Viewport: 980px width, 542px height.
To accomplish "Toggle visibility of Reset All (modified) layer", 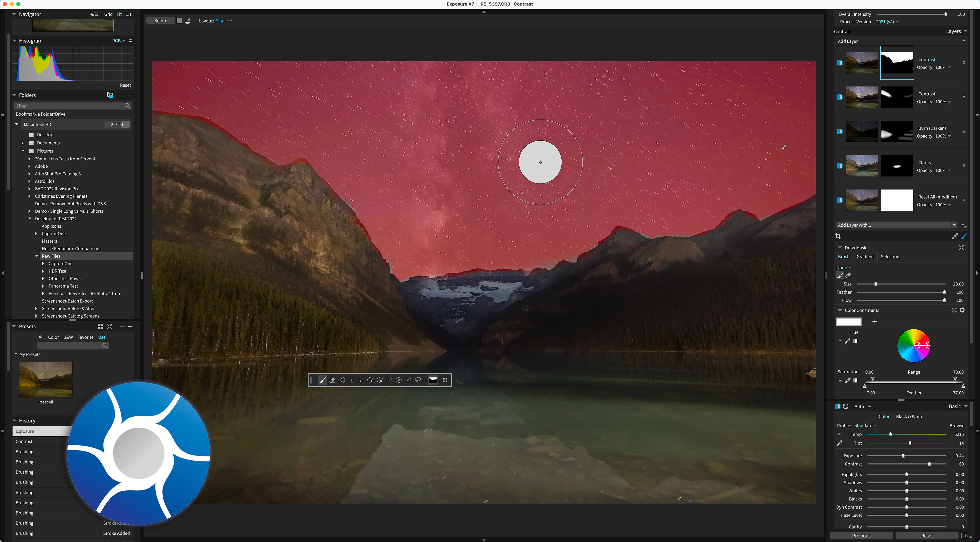I will pyautogui.click(x=840, y=200).
